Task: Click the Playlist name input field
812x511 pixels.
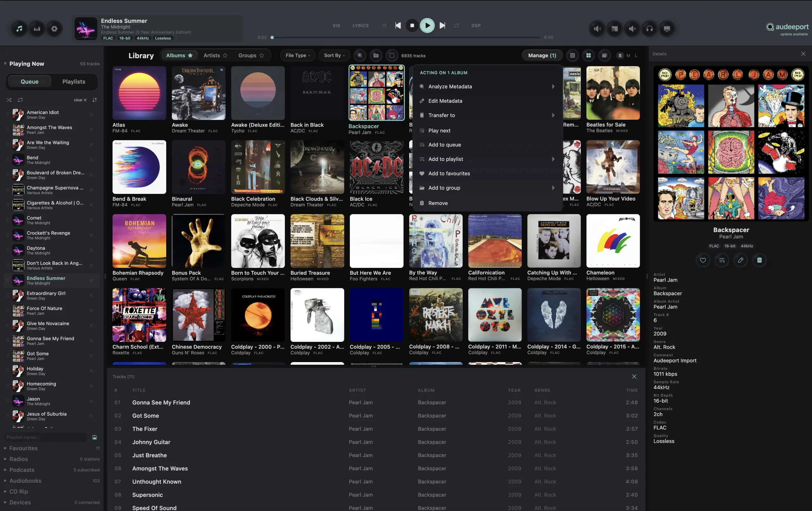Action: click(x=46, y=437)
